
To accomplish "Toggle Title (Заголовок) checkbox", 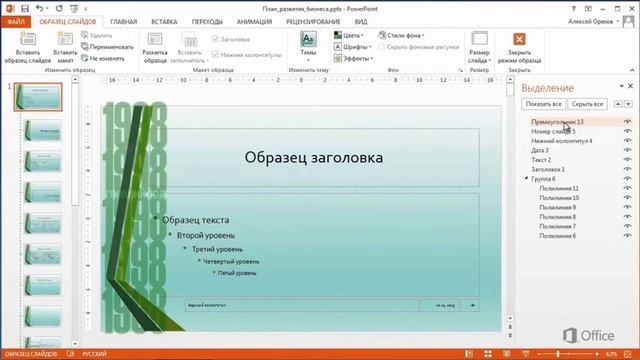I will (216, 39).
